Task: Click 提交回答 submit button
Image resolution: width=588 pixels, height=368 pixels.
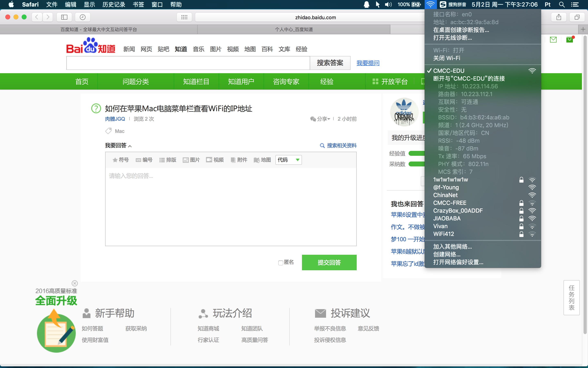Action: pos(329,262)
